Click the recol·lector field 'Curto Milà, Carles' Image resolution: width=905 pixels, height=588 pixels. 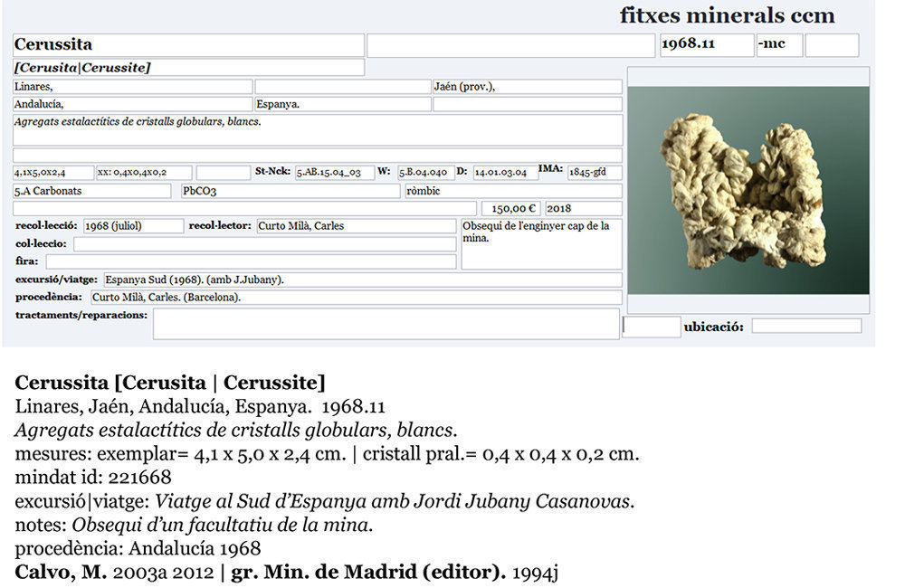click(356, 226)
